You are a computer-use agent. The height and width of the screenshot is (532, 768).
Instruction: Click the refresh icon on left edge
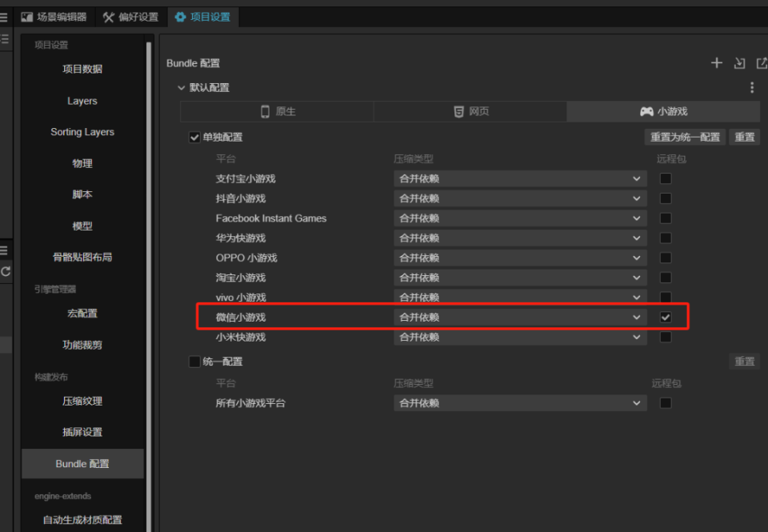(6, 271)
